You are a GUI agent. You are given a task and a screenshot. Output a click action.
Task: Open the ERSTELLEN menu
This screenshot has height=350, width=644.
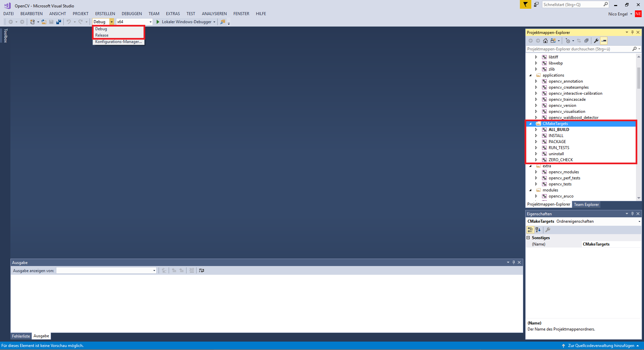[105, 14]
